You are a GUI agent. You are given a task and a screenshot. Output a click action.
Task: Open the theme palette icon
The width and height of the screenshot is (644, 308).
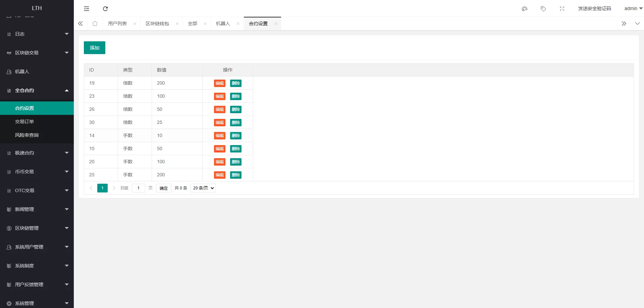point(525,9)
